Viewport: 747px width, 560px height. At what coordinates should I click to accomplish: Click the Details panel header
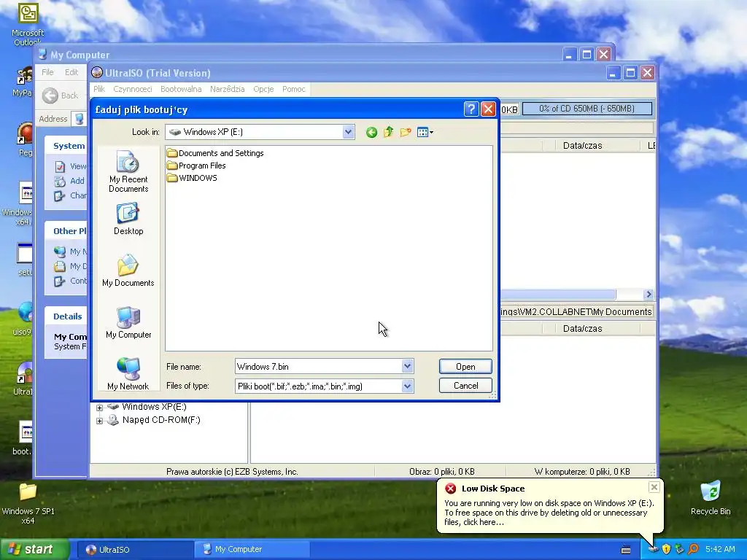[66, 316]
